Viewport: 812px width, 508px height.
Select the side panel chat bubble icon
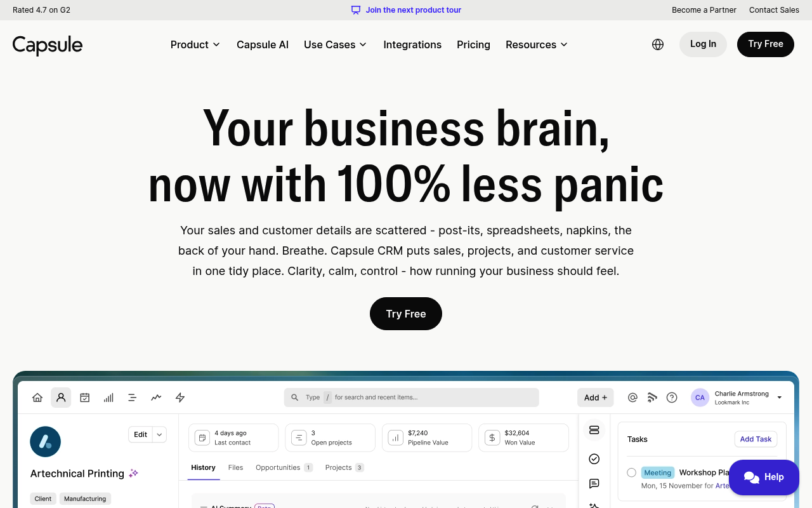(x=594, y=483)
